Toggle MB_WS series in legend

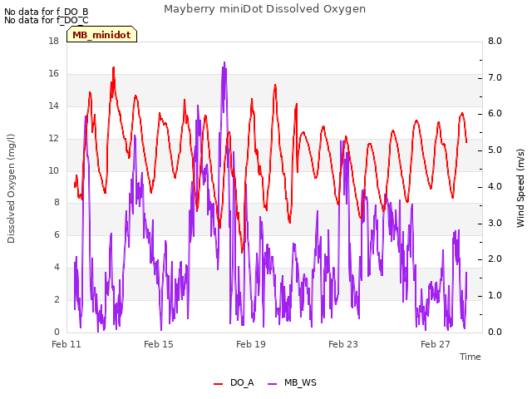tap(292, 382)
